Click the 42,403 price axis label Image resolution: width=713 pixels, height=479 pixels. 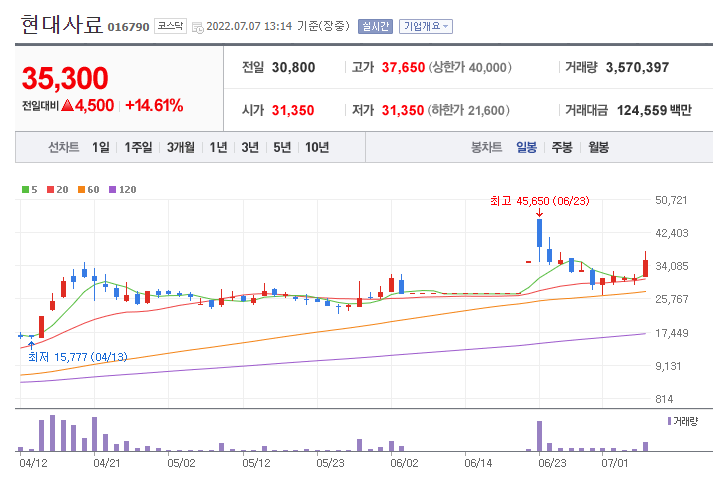tap(672, 233)
